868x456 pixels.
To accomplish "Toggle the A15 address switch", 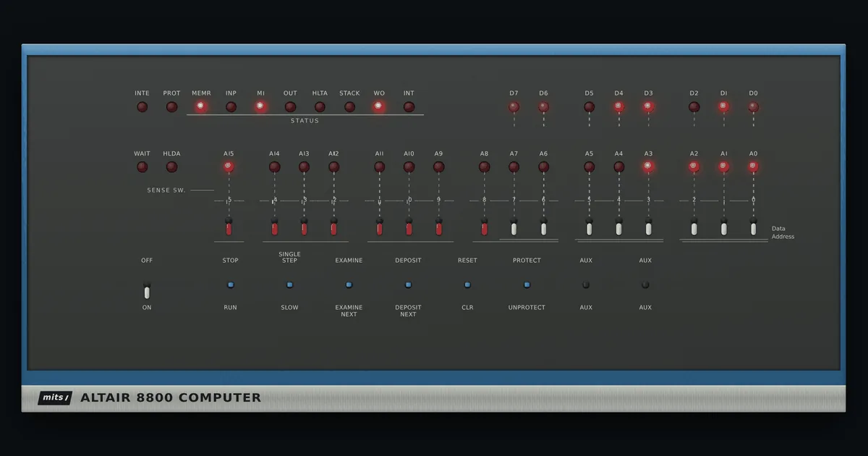I will (229, 227).
